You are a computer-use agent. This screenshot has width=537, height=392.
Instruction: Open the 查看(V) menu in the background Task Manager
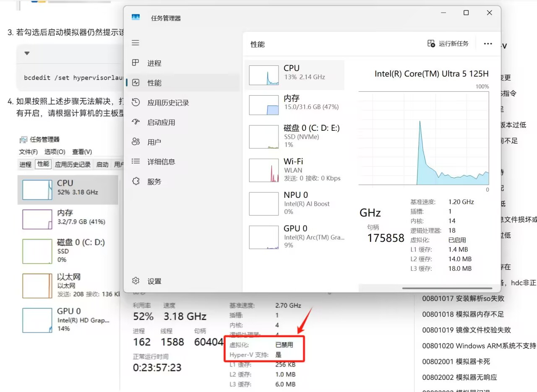click(82, 152)
